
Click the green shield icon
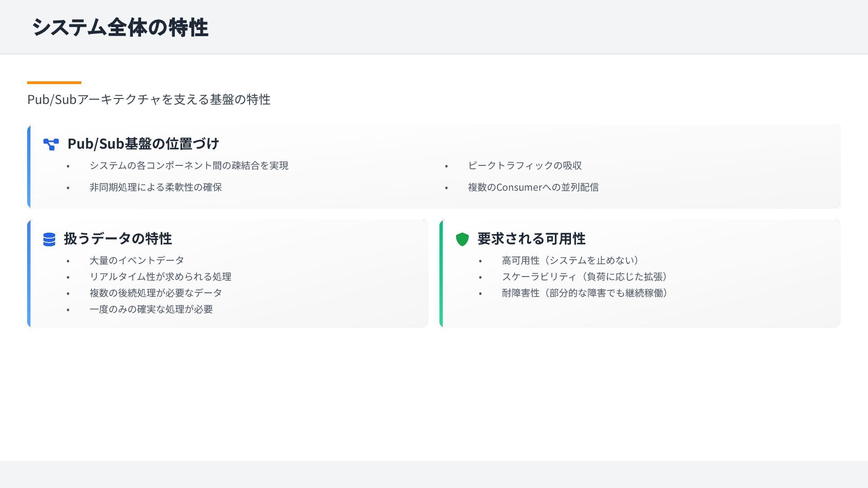462,239
